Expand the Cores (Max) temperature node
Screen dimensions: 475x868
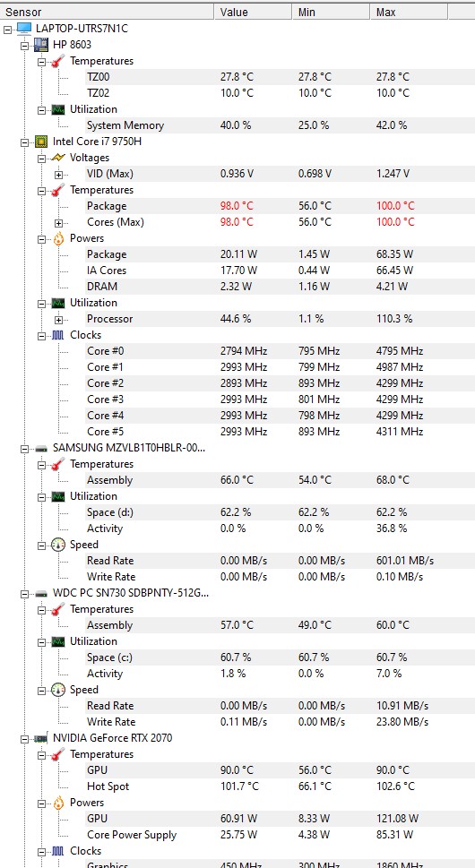click(58, 222)
